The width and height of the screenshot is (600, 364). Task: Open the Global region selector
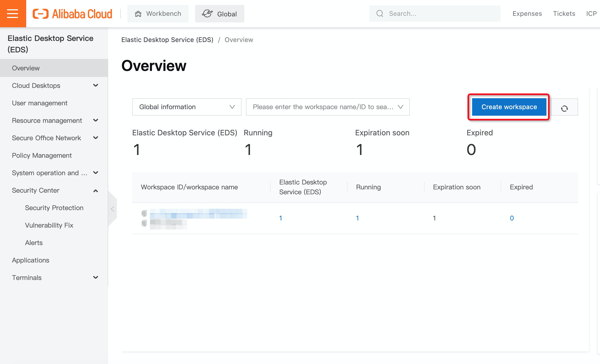pos(219,14)
